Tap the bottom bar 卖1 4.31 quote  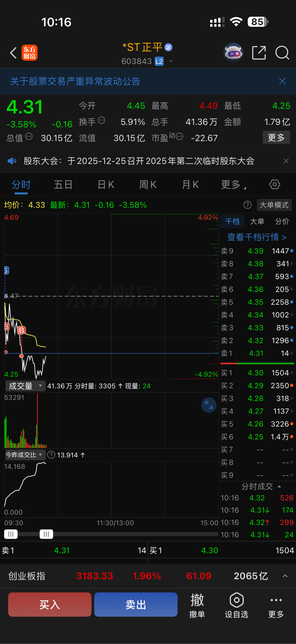pyautogui.click(x=74, y=551)
